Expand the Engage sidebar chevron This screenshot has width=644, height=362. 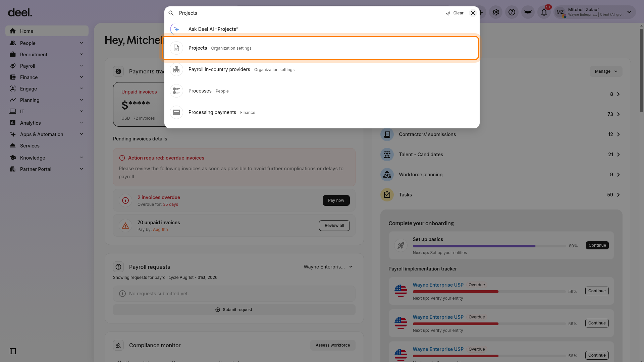click(82, 88)
